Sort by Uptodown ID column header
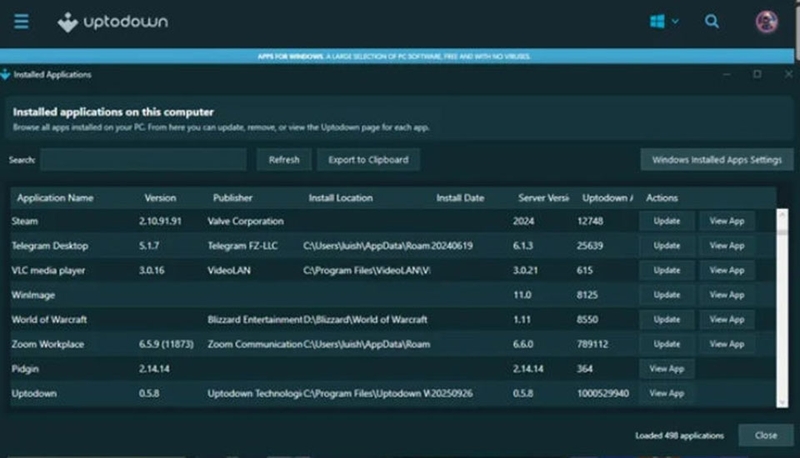Viewport: 800px width, 458px height. pos(607,198)
